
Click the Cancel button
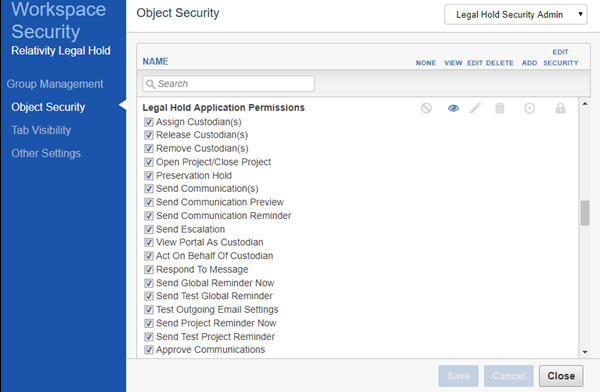pyautogui.click(x=509, y=376)
